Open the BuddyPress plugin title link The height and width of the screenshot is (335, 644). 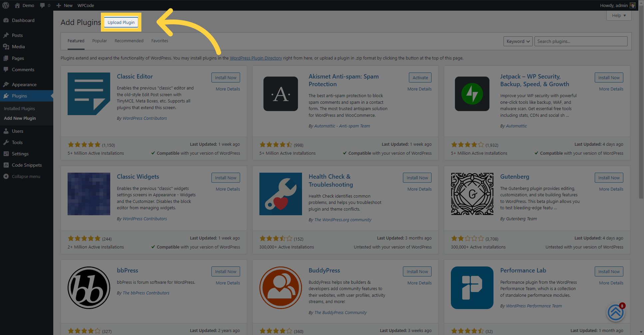pyautogui.click(x=324, y=270)
